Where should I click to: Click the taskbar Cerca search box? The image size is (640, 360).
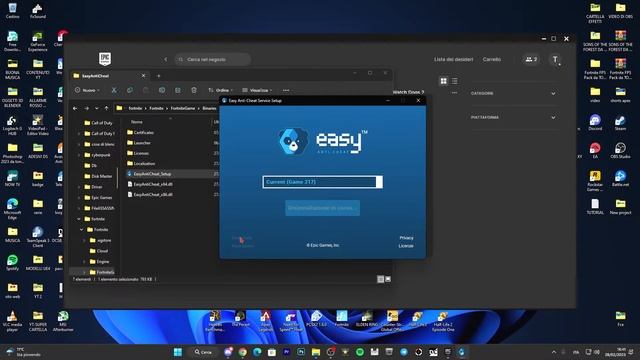(203, 352)
